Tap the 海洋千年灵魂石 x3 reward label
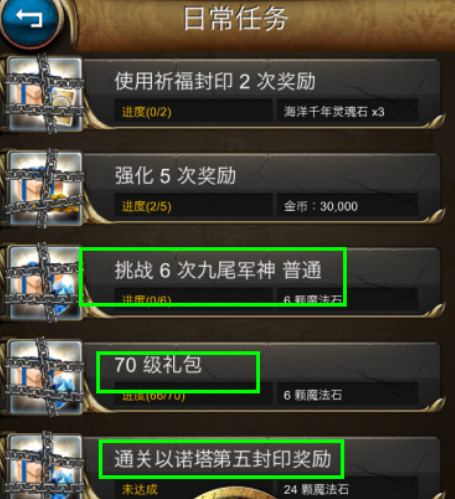 (x=334, y=112)
